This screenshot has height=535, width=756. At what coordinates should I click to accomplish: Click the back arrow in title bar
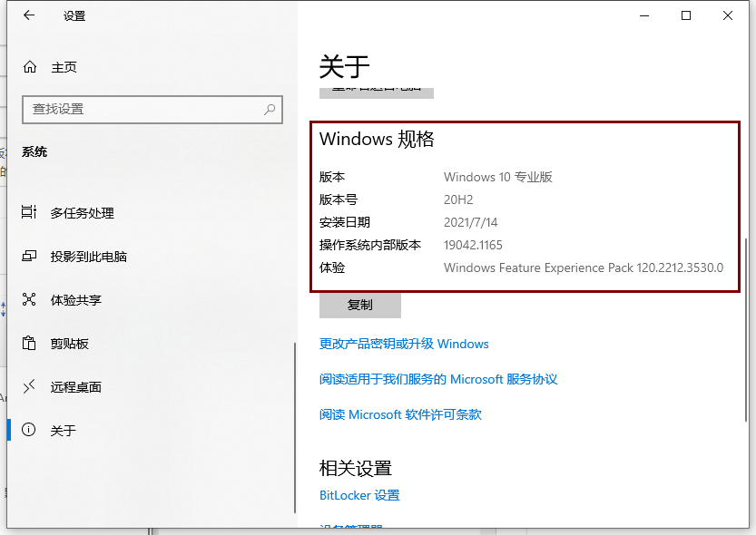29,15
